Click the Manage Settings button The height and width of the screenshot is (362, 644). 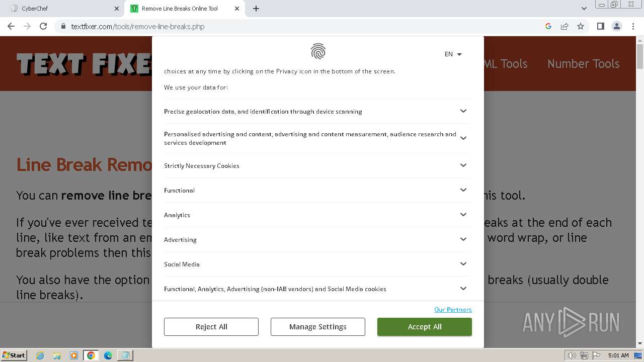(x=318, y=327)
